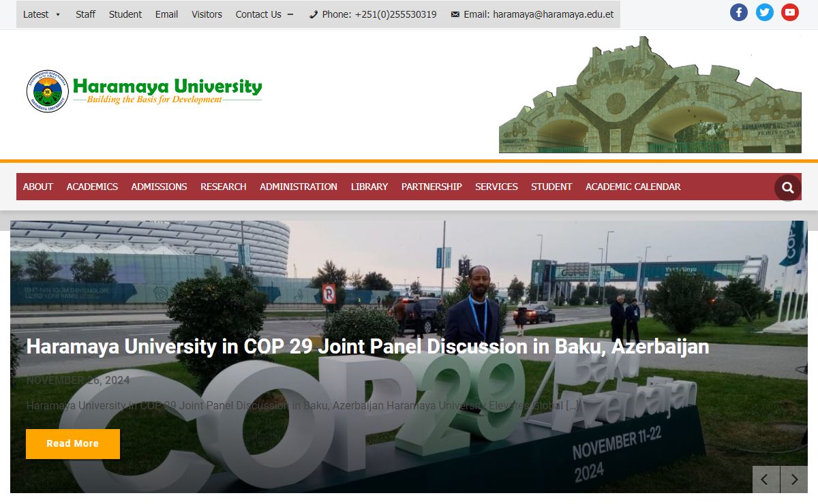Open Haramaya University's Twitter profile
This screenshot has width=818, height=504.
click(x=765, y=12)
